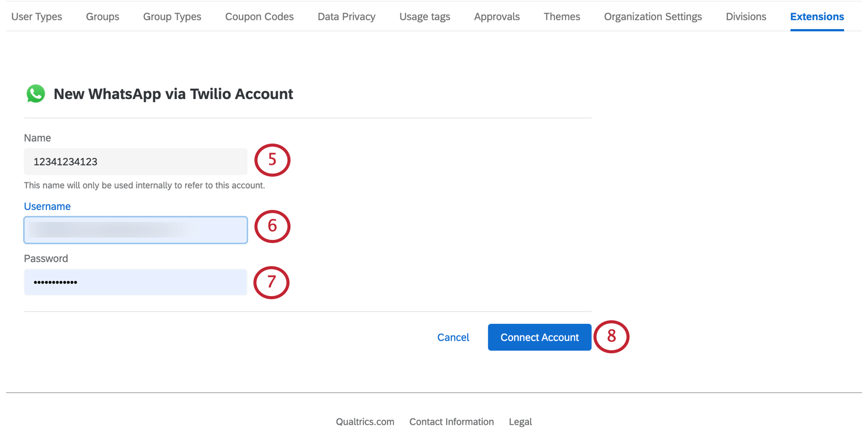868x434 pixels.
Task: Click into the Password field
Action: tap(135, 282)
